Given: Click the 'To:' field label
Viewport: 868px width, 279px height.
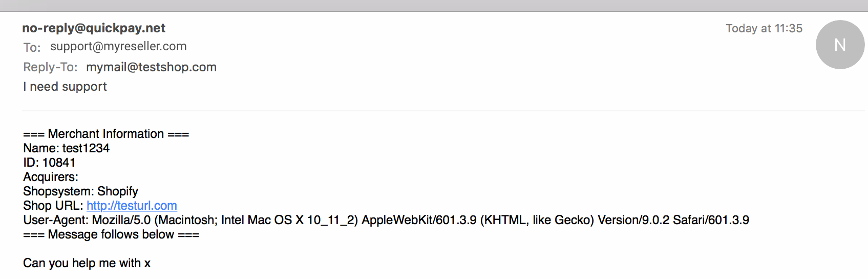Looking at the screenshot, I should 32,47.
